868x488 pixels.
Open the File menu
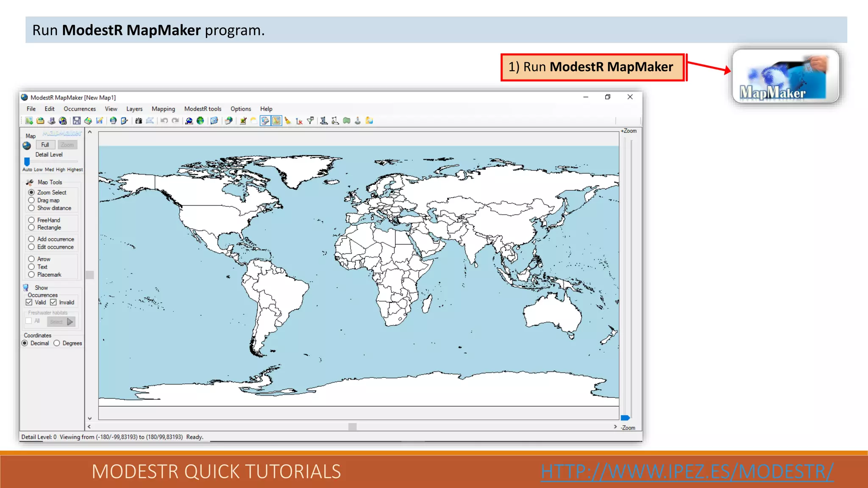click(31, 109)
